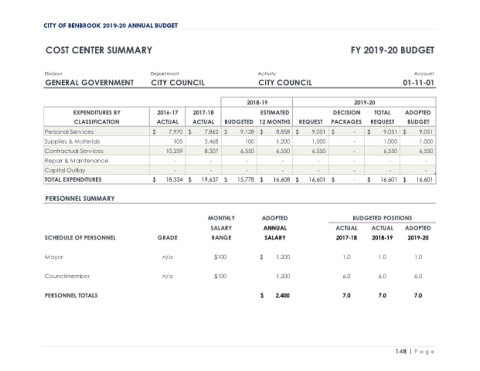Select the Capital Outlay row label
Image resolution: width=480 pixels, height=371 pixels.
pos(65,170)
